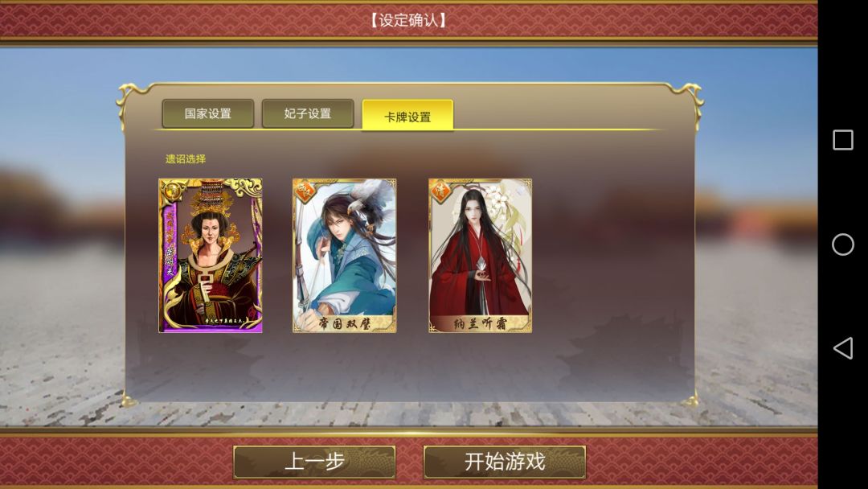The image size is (868, 489).
Task: Switch to the 妃子设置 tab
Action: [308, 113]
